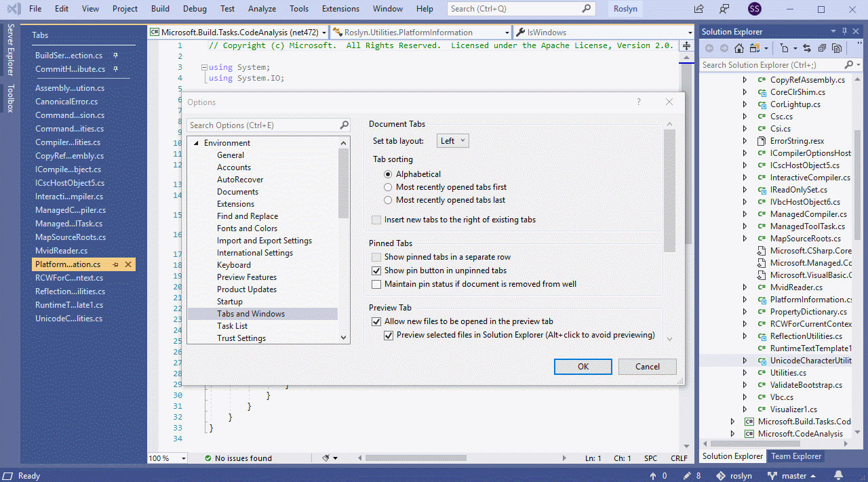Image resolution: width=868 pixels, height=482 pixels.
Task: Click the Live Share icon in title bar
Action: pyautogui.click(x=698, y=9)
